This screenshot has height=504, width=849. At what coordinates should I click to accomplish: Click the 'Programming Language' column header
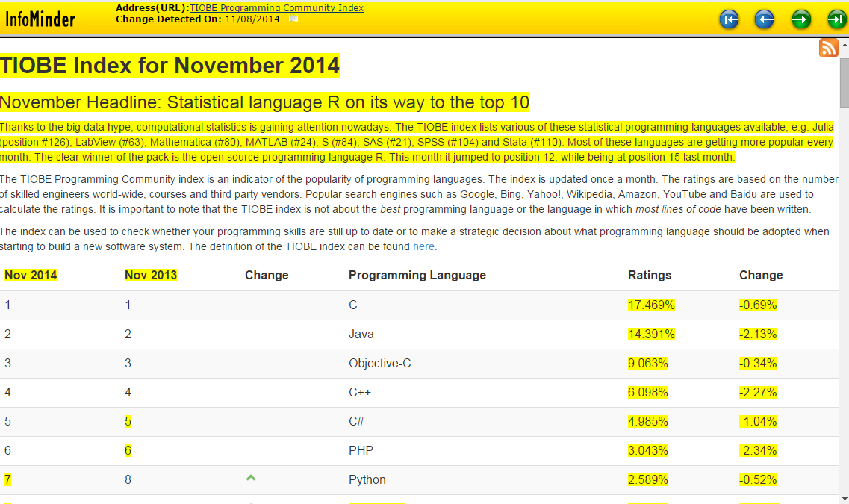pos(417,275)
